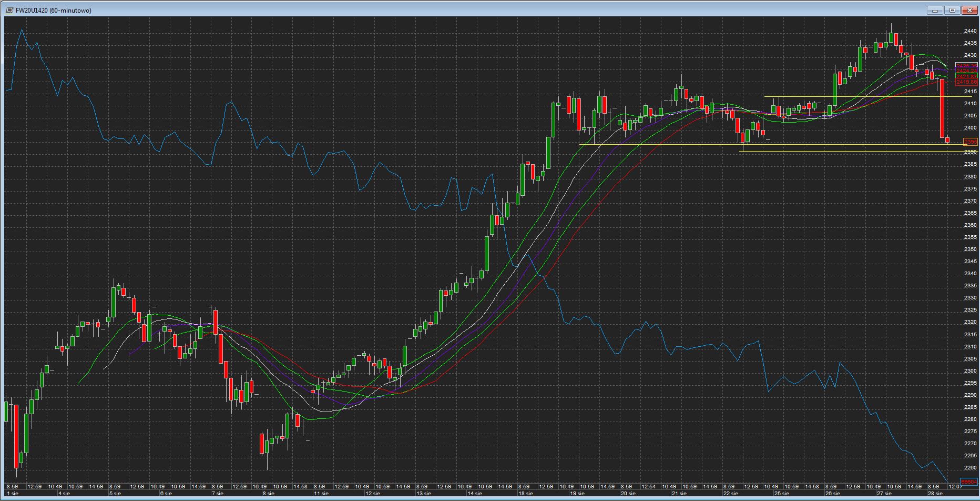Select the green 2421.87 moving average label
Image resolution: width=980 pixels, height=501 pixels.
[967, 77]
